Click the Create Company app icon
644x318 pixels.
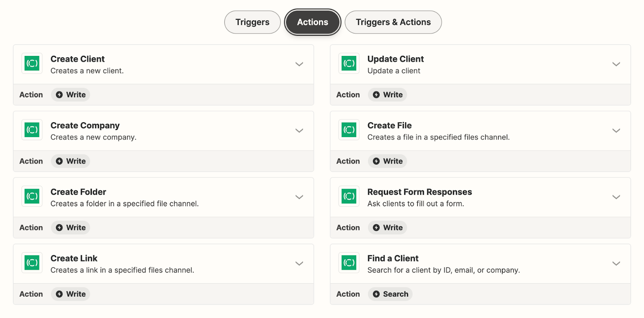pyautogui.click(x=32, y=130)
